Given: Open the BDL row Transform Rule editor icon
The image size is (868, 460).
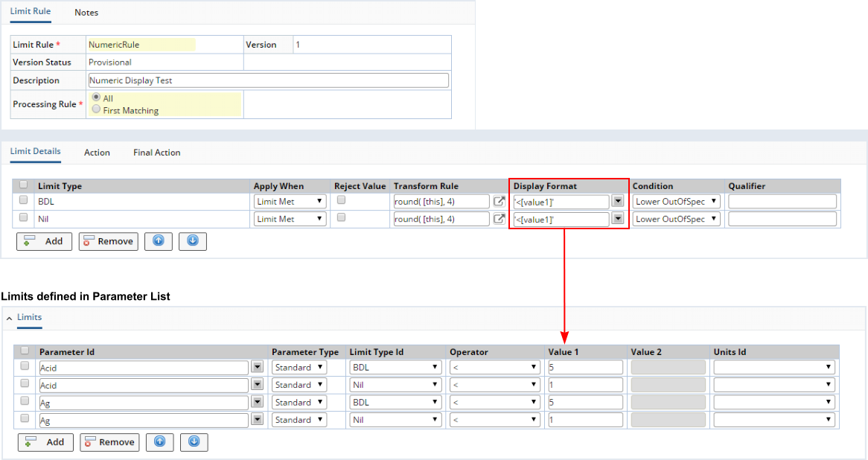Looking at the screenshot, I should pos(499,202).
